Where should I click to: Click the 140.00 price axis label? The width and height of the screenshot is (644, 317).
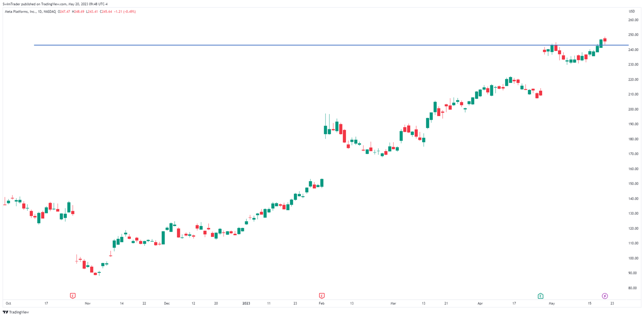click(x=633, y=199)
